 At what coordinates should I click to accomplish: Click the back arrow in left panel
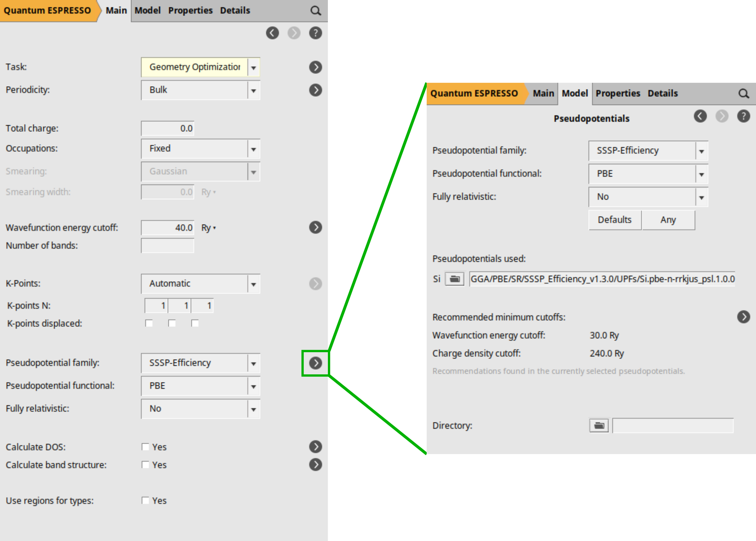pyautogui.click(x=272, y=33)
